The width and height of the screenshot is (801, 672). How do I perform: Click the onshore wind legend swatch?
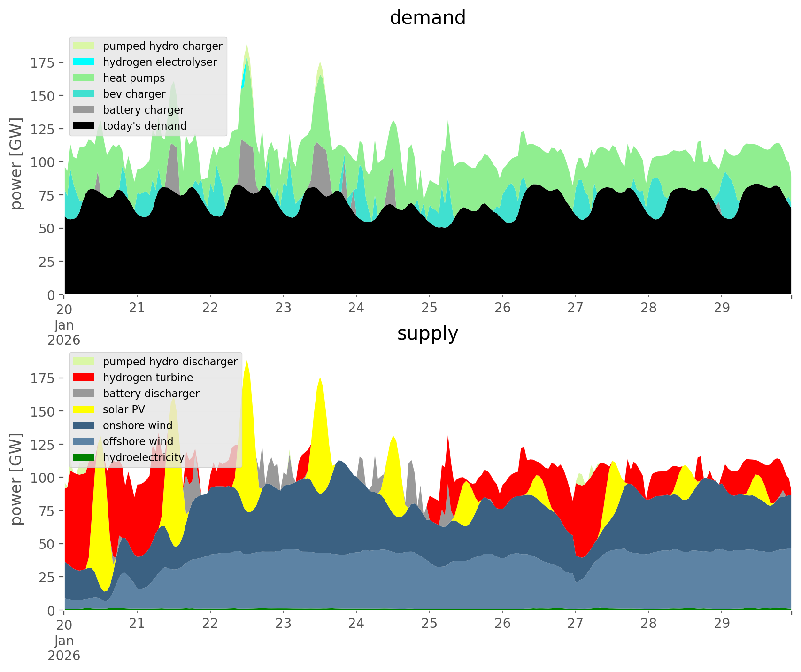pyautogui.click(x=84, y=425)
